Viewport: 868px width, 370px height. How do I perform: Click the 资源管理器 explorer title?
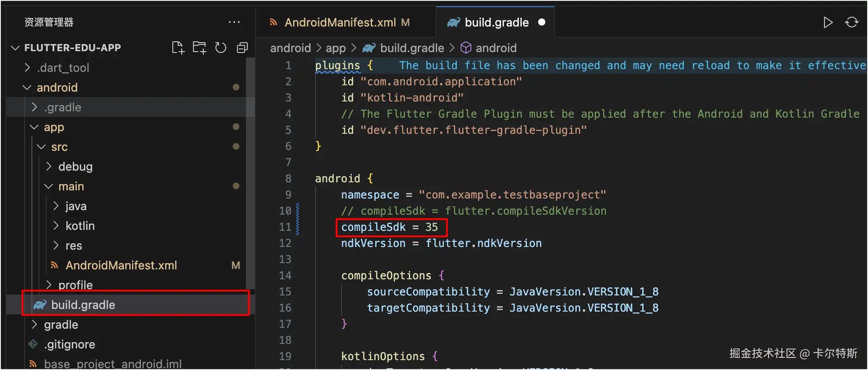48,22
